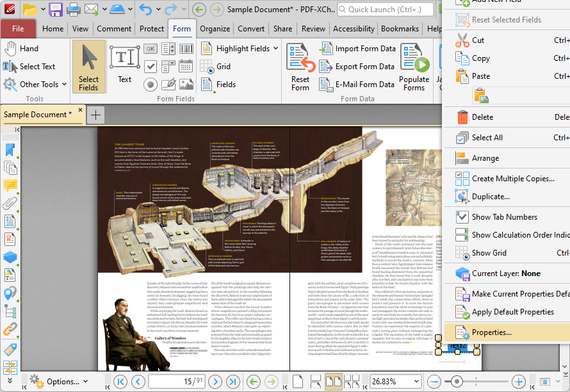Choose Delete from context menu

[507, 117]
